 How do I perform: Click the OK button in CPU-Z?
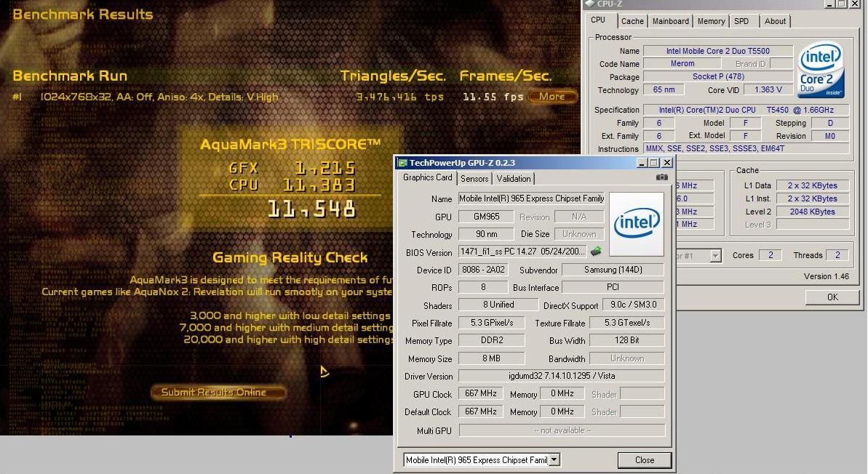(832, 297)
